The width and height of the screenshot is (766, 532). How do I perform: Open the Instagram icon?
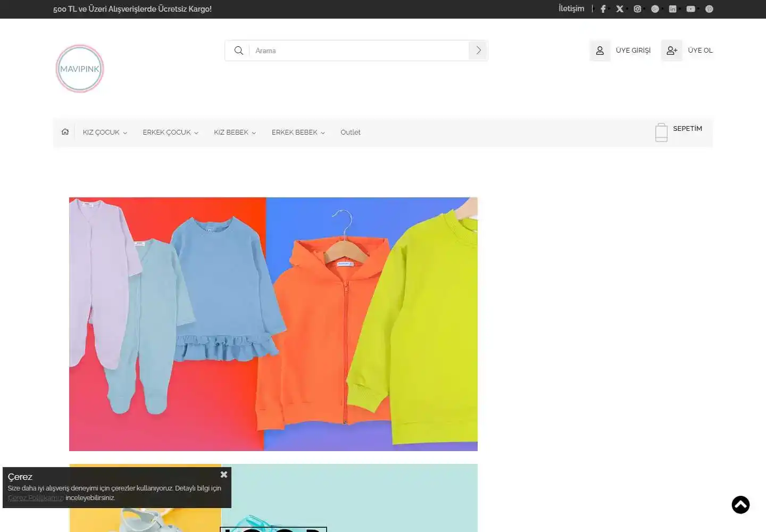click(637, 9)
